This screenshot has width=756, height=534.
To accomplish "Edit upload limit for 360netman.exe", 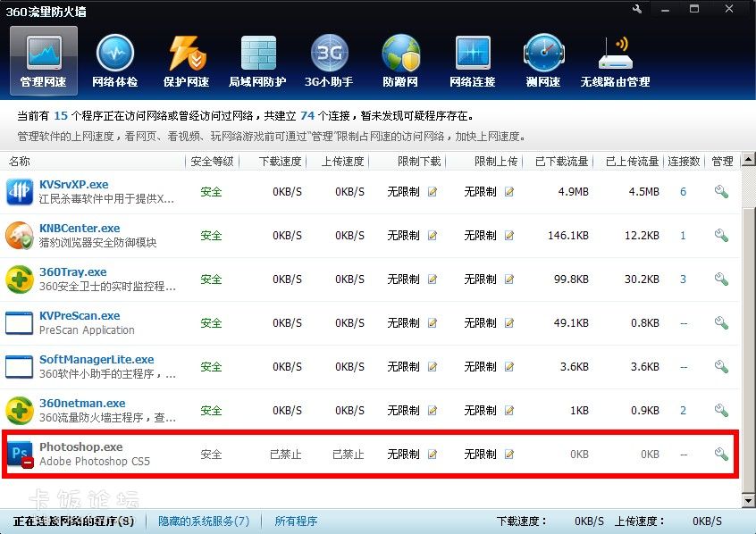I will point(509,411).
